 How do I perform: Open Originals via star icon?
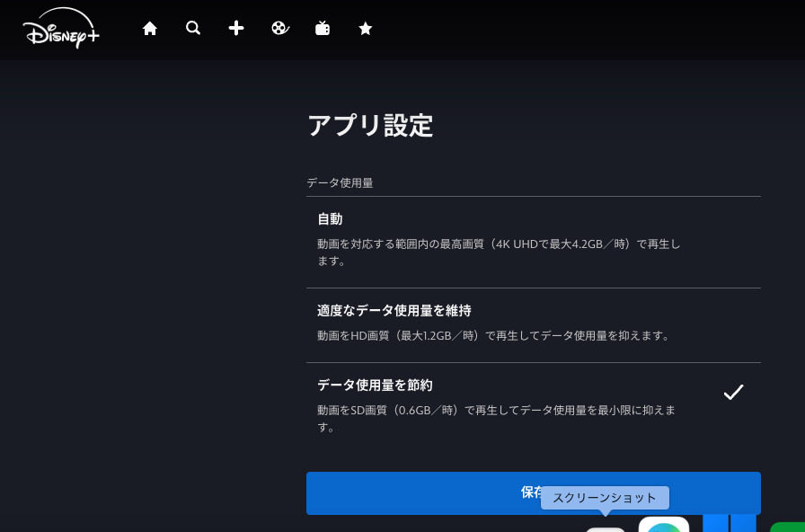[x=366, y=29]
